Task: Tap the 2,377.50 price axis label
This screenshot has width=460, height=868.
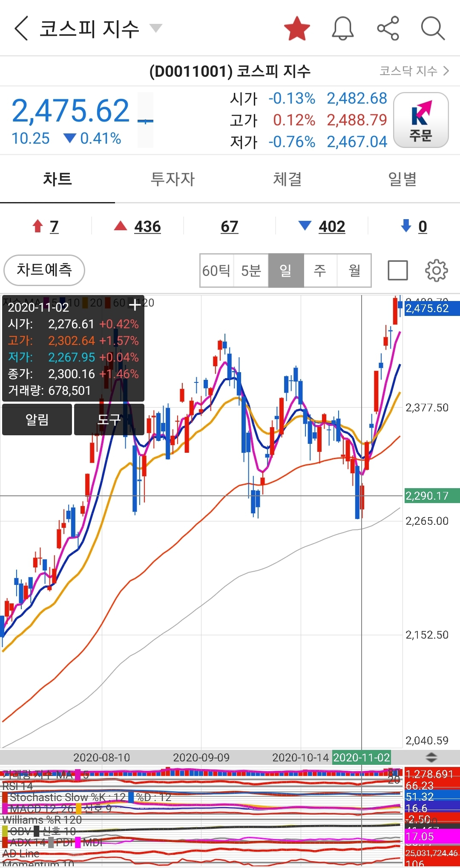Action: (x=427, y=408)
